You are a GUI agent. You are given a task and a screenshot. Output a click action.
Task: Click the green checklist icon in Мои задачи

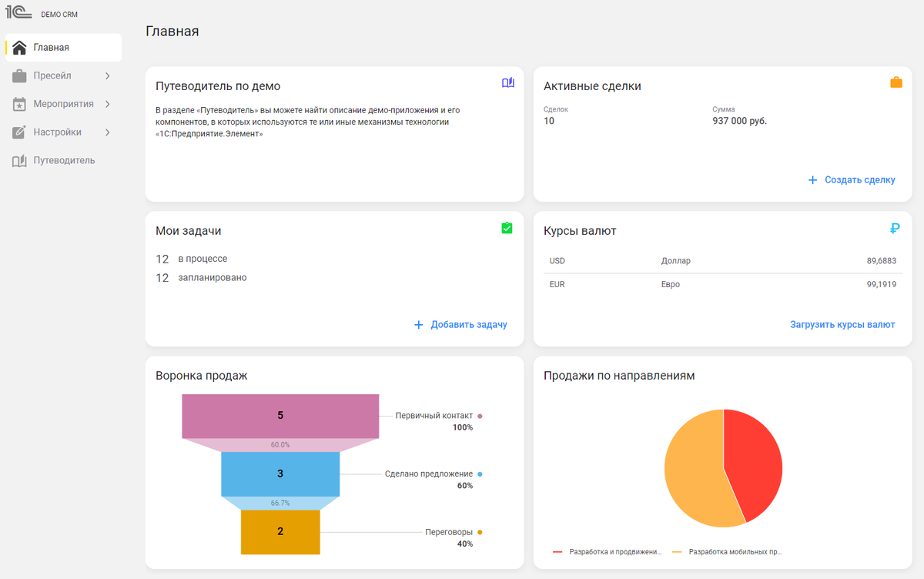pyautogui.click(x=507, y=228)
